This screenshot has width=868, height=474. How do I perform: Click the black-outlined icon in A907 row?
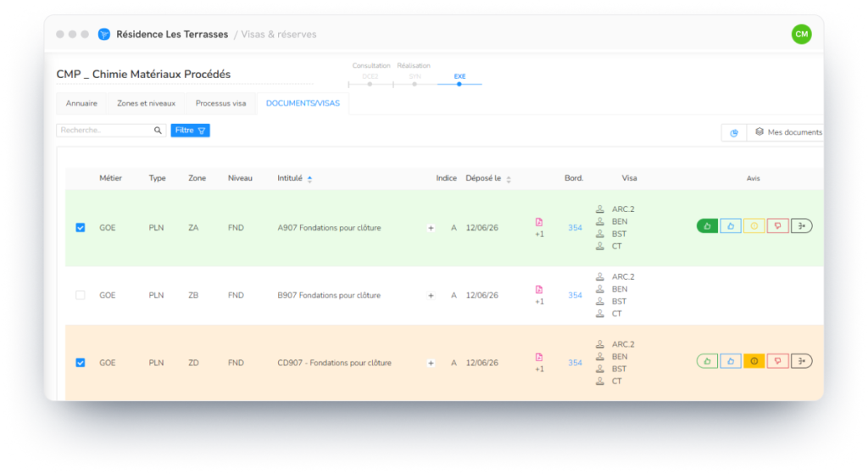tap(802, 226)
